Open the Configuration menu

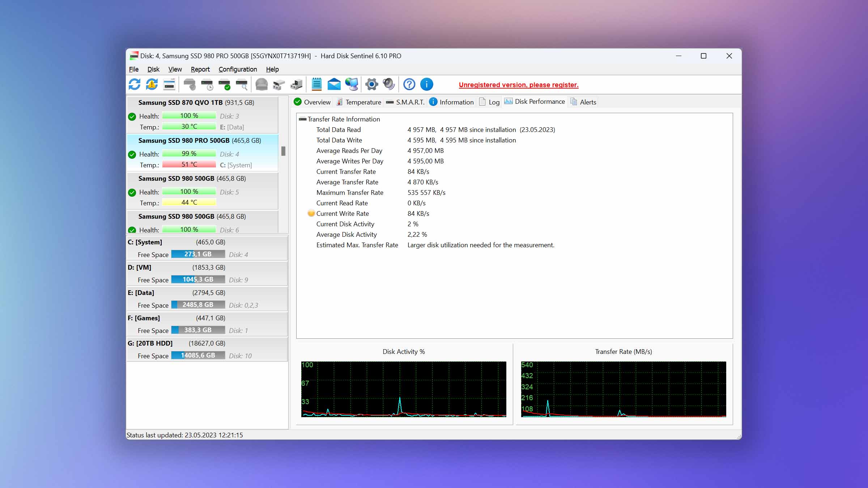[238, 69]
